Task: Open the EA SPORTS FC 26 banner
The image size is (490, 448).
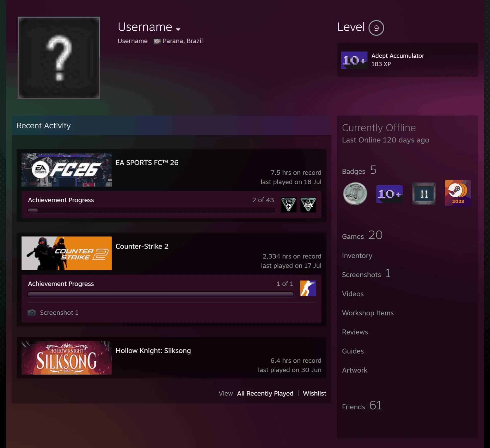Action: [x=67, y=170]
